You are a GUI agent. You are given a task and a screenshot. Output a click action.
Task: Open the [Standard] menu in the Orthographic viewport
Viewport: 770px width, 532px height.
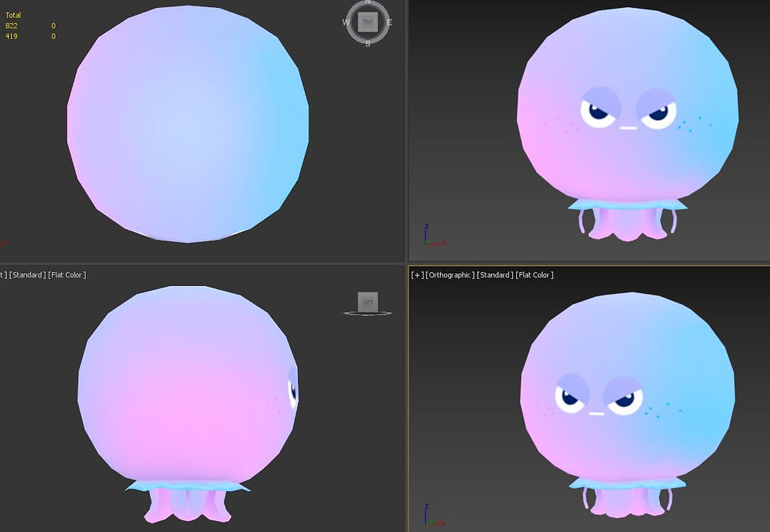pyautogui.click(x=494, y=274)
